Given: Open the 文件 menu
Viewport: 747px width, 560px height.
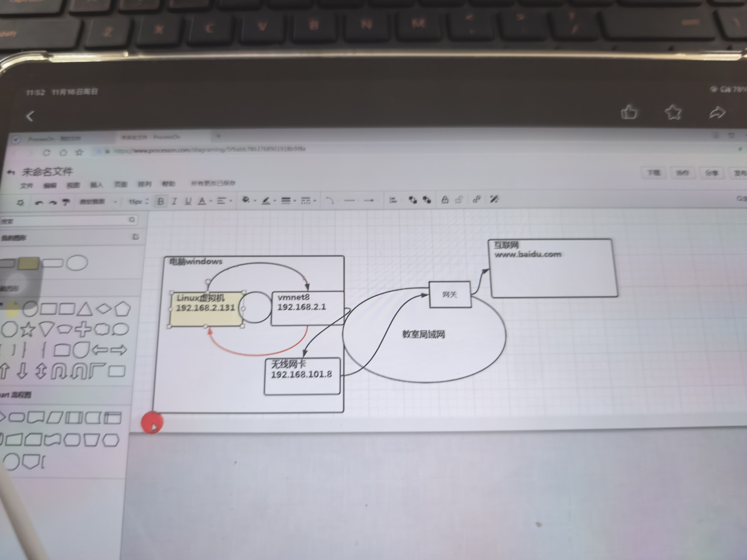Looking at the screenshot, I should point(26,186).
